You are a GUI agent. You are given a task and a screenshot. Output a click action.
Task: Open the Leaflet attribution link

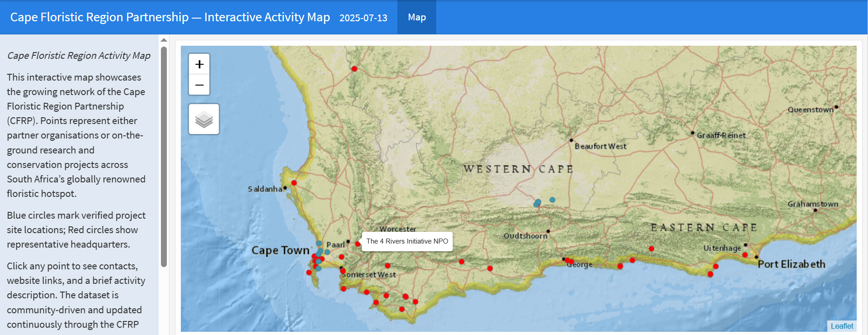(x=842, y=326)
